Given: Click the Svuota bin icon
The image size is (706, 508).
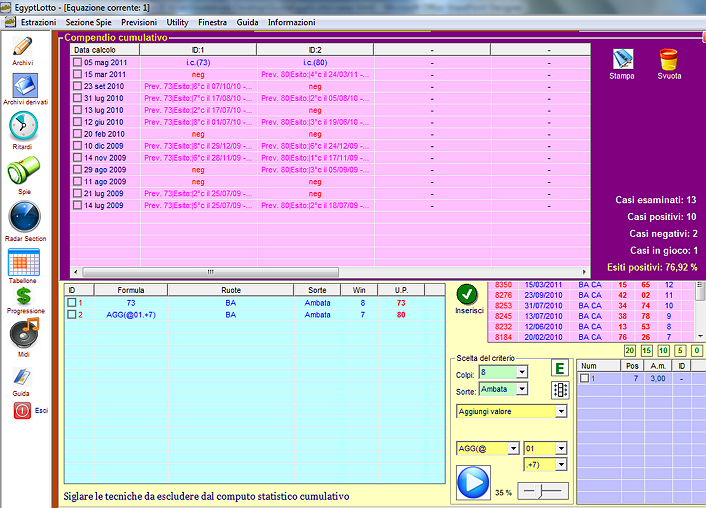Looking at the screenshot, I should 669,59.
